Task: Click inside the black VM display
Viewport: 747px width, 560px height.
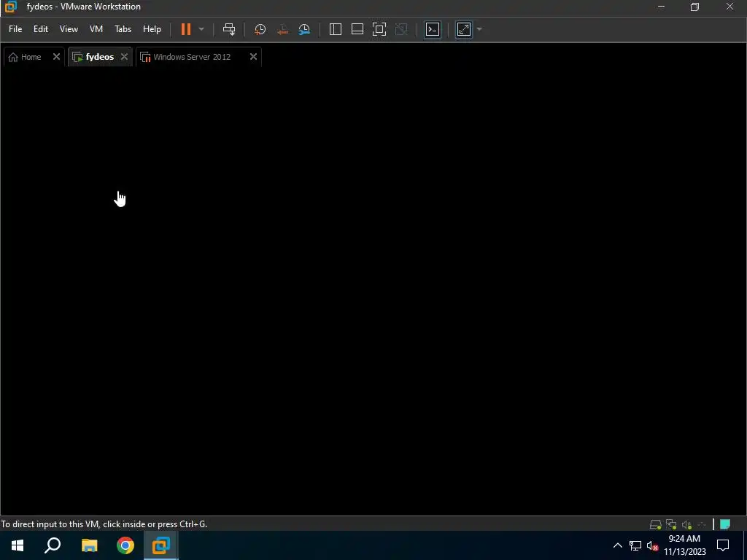Action: click(373, 292)
